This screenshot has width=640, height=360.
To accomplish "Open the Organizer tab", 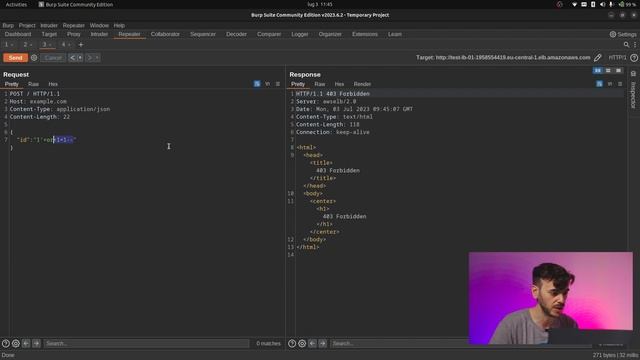I will point(330,34).
